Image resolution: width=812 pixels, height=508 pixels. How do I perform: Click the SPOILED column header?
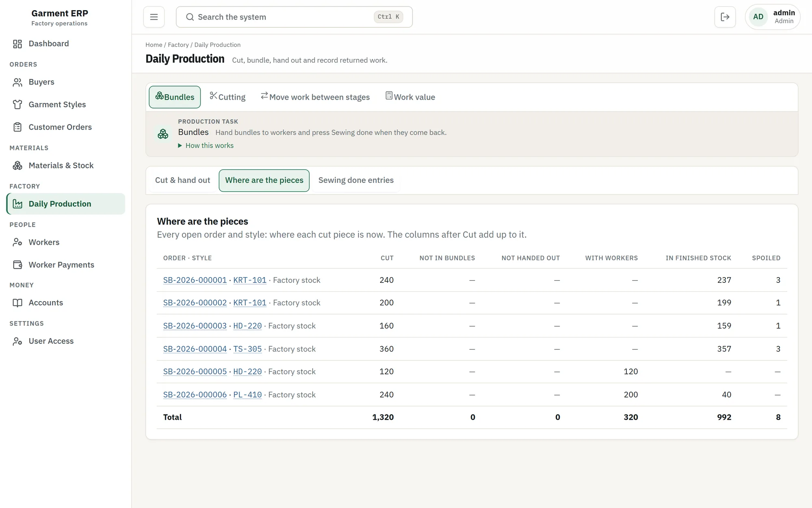pos(766,258)
